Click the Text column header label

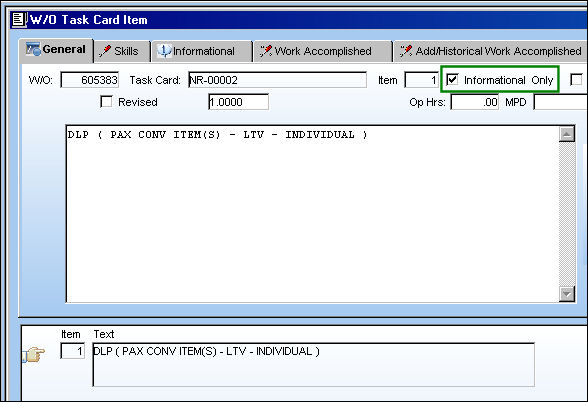(x=104, y=334)
